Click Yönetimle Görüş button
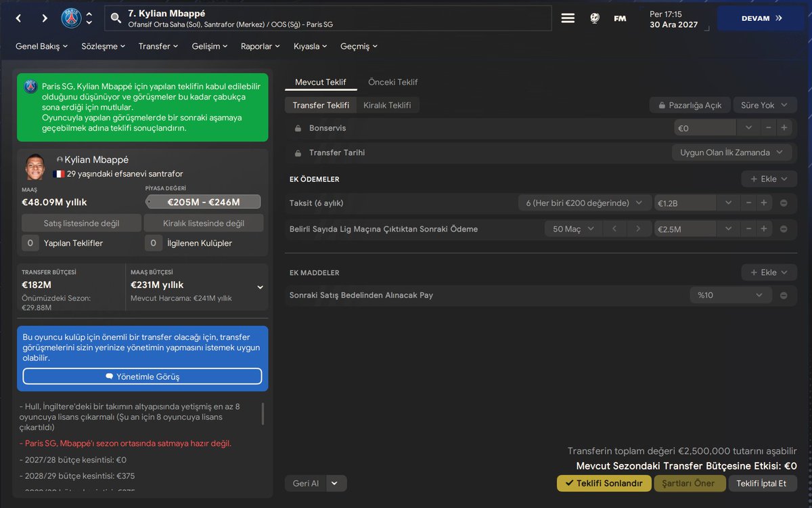 pos(142,377)
